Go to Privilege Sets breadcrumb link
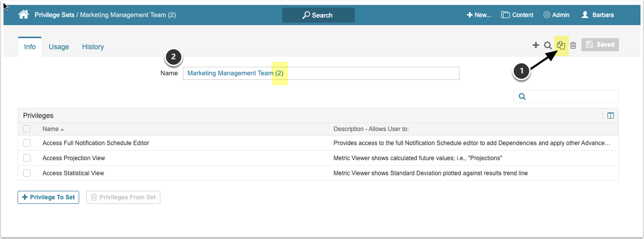 click(54, 15)
